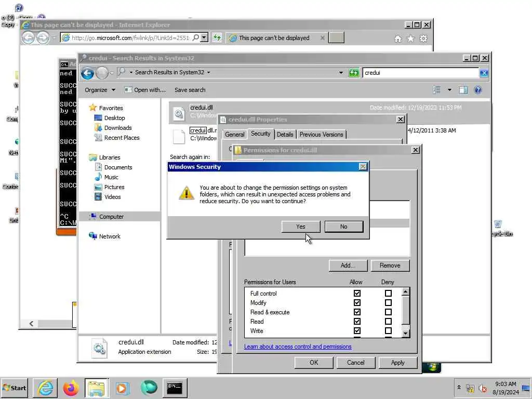The height and width of the screenshot is (399, 532).
Task: Check Deny checkbox for Full control
Action: [x=388, y=293]
